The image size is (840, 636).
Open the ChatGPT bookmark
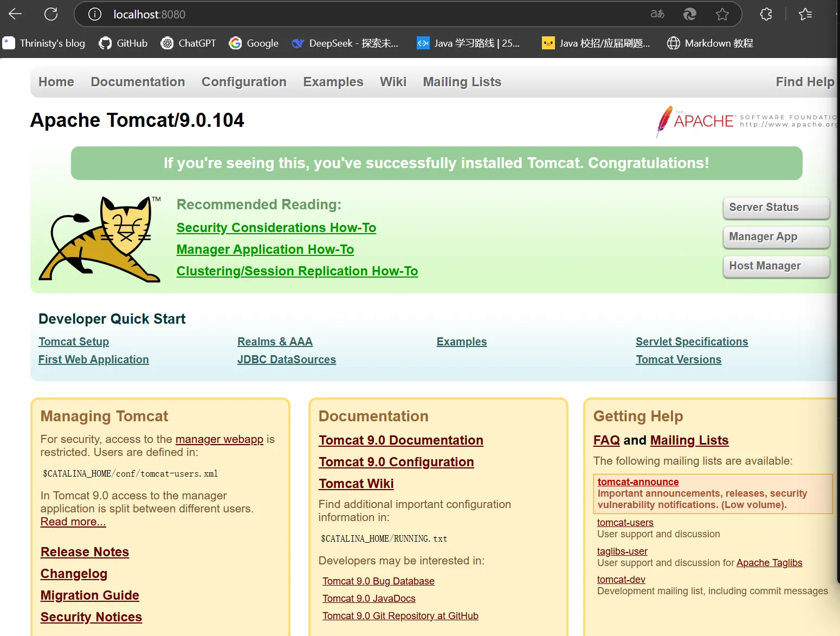[x=189, y=43]
